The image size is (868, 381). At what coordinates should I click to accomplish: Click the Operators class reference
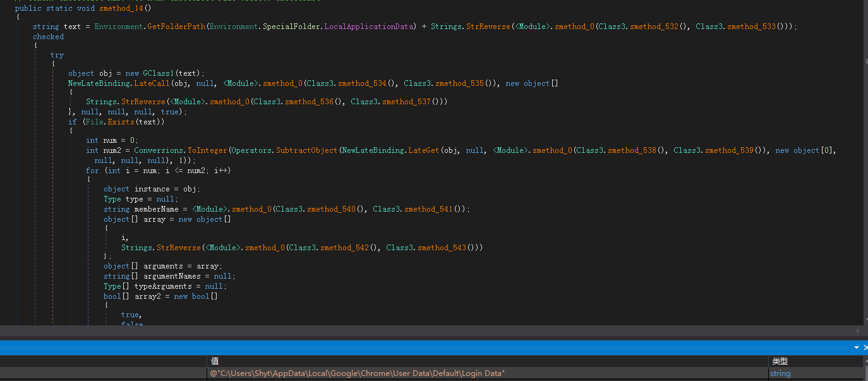(x=253, y=150)
